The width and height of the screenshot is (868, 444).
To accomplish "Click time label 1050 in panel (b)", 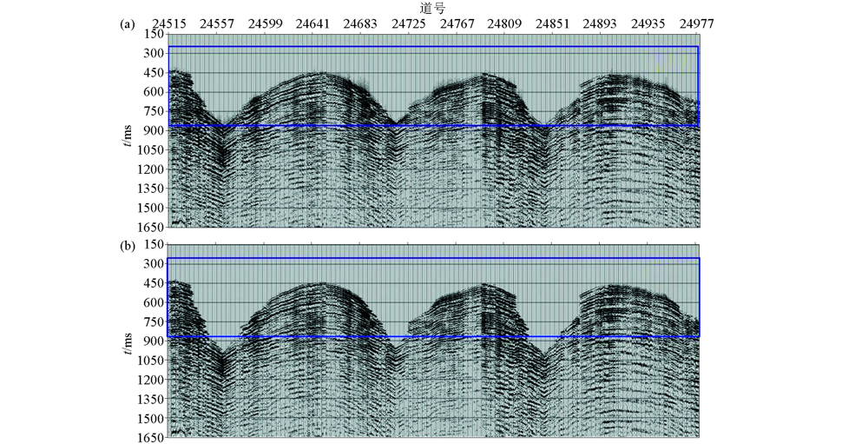I will pos(150,361).
